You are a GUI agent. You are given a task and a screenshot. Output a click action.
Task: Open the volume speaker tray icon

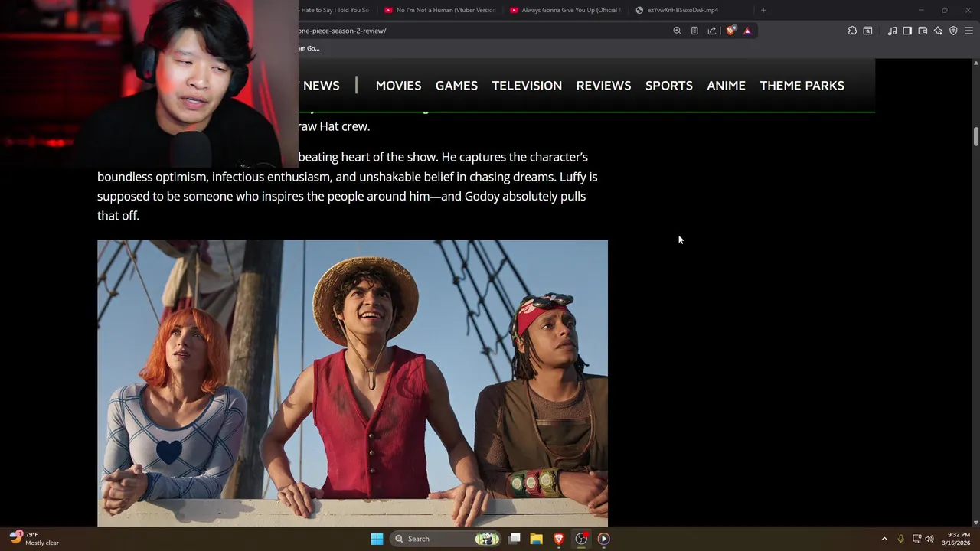click(x=929, y=539)
